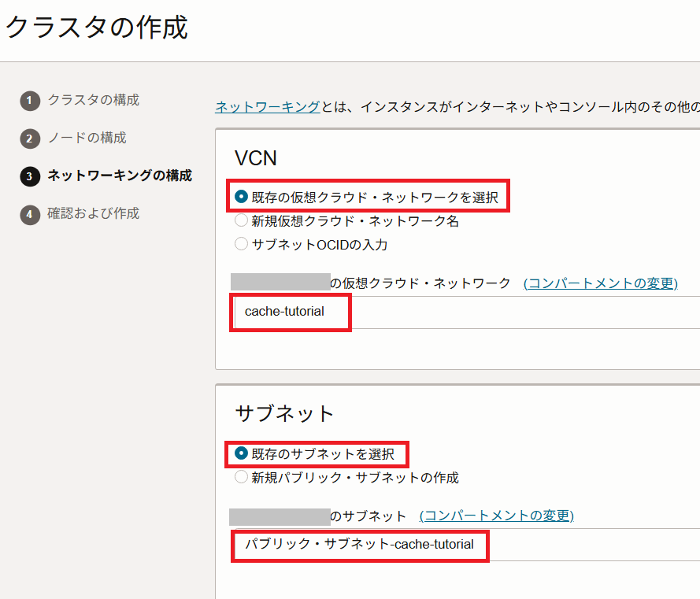Select the サブネットOCIDの入力 radio option
The height and width of the screenshot is (599, 700).
pyautogui.click(x=242, y=245)
